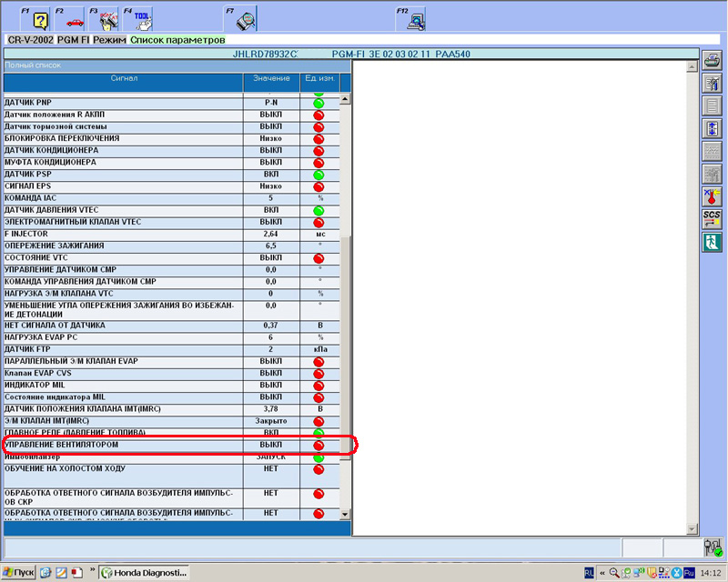The width and height of the screenshot is (728, 582).
Task: Click the Сигнал column header
Action: (x=124, y=82)
